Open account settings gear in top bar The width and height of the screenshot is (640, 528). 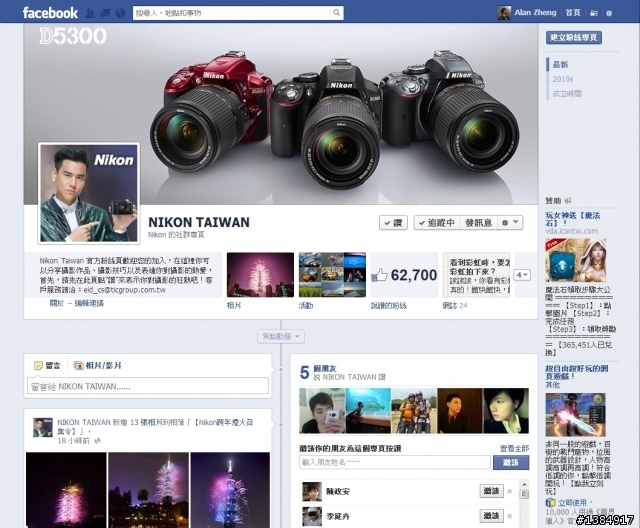pyautogui.click(x=609, y=13)
